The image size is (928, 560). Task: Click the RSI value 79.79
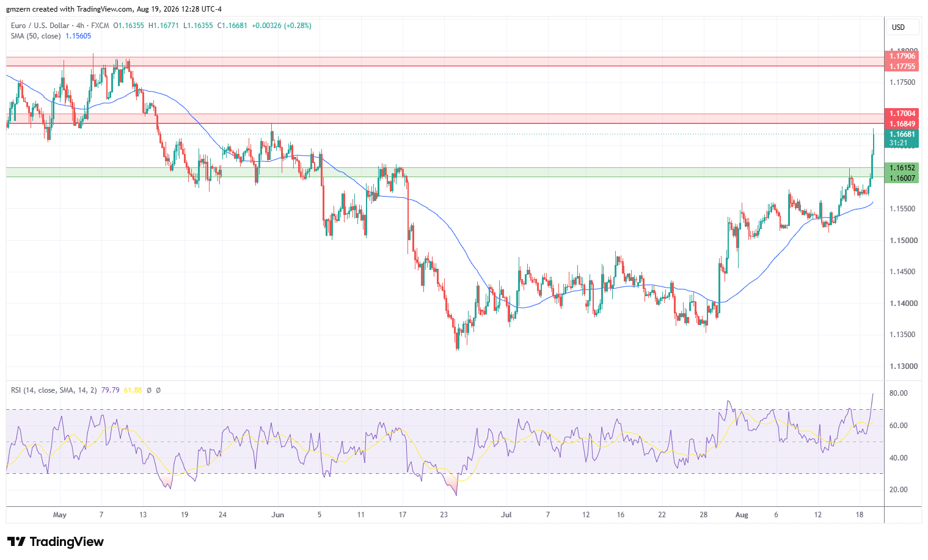click(x=110, y=390)
